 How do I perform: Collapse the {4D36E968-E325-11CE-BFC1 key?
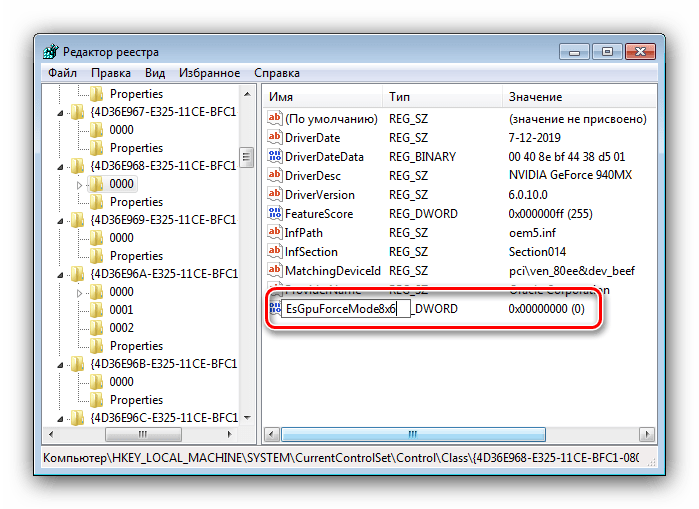(60, 167)
